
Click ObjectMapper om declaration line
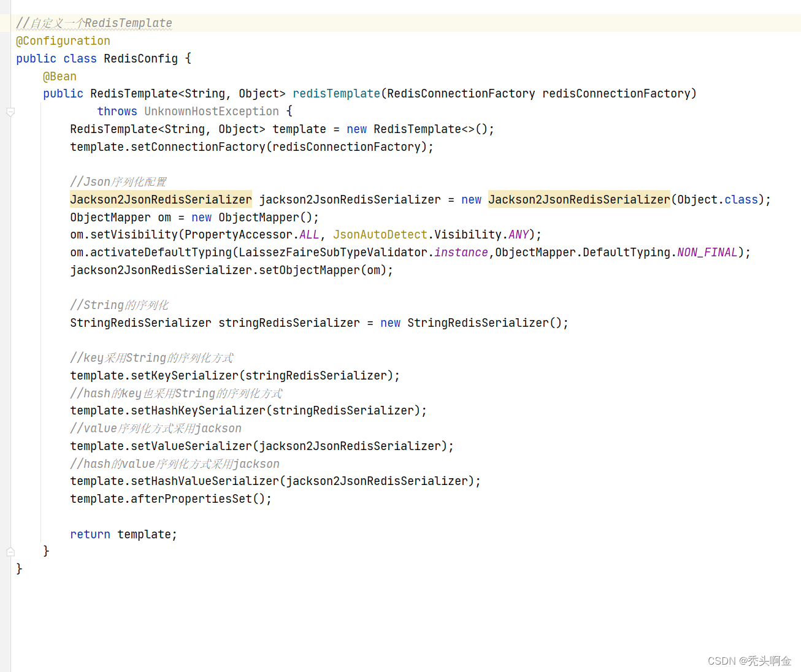tap(194, 218)
